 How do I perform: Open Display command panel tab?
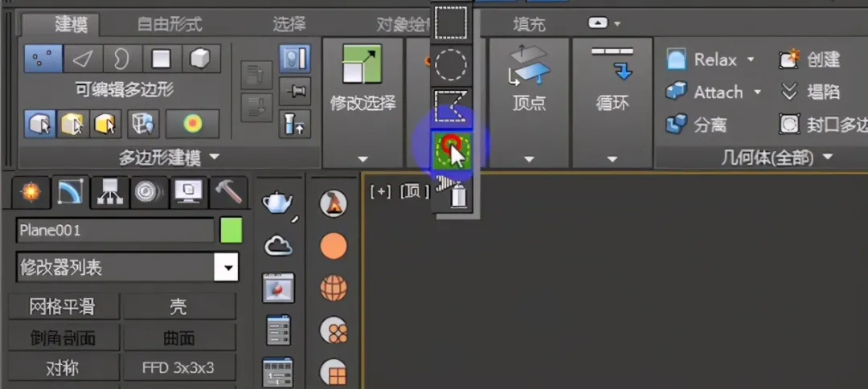click(189, 192)
